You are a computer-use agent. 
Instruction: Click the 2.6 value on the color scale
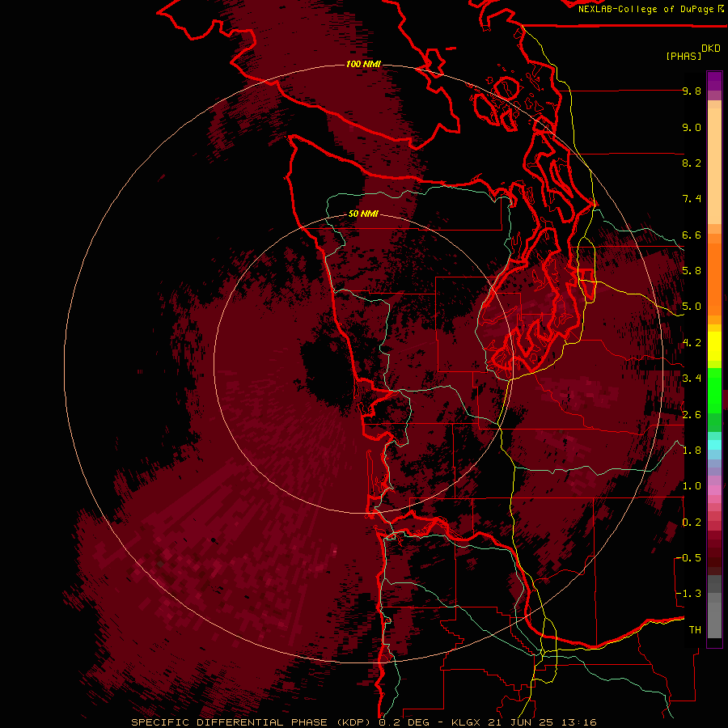(692, 415)
